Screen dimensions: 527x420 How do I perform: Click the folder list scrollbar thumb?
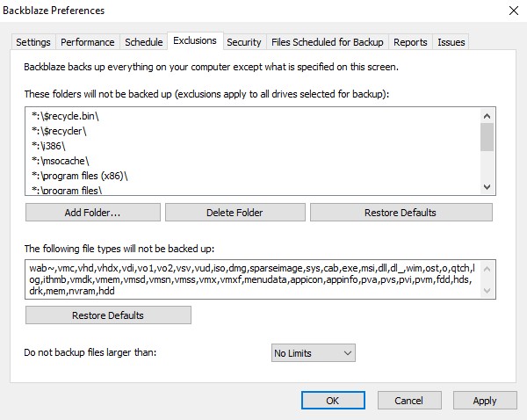(x=487, y=137)
